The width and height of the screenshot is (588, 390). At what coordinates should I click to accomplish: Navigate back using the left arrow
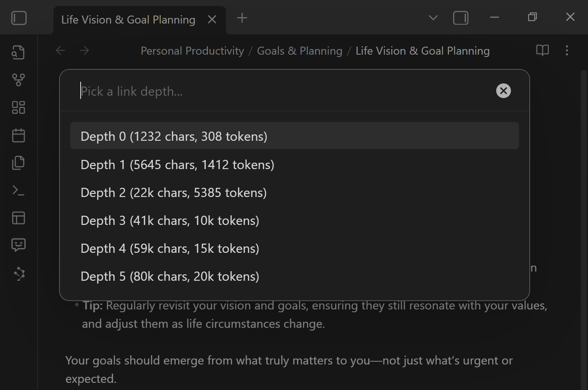pyautogui.click(x=60, y=50)
